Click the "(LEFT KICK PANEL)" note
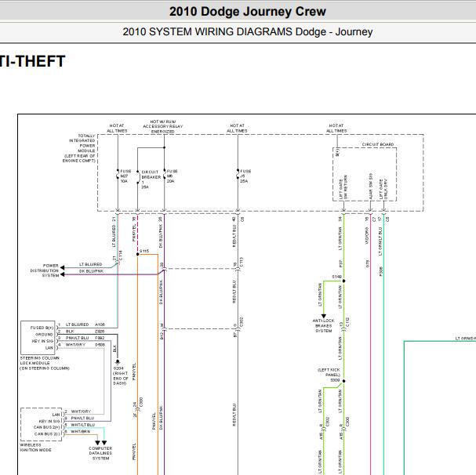Viewport: 476px width, 475px height. point(329,372)
